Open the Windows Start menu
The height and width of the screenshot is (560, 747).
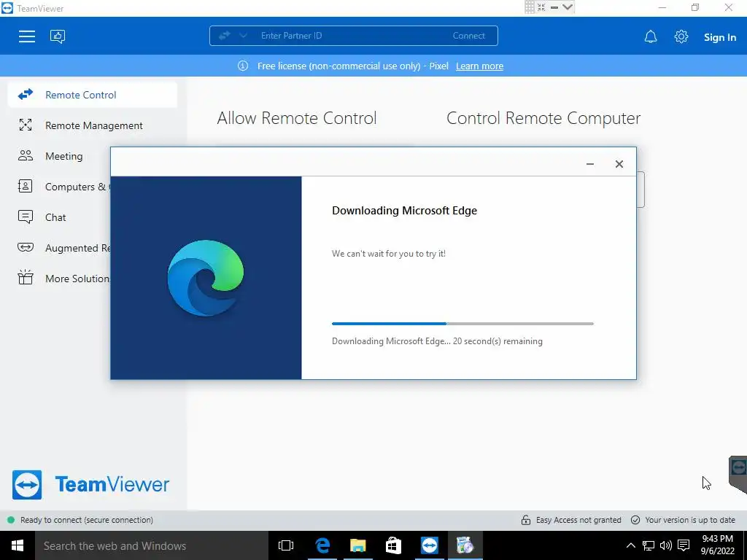point(18,545)
